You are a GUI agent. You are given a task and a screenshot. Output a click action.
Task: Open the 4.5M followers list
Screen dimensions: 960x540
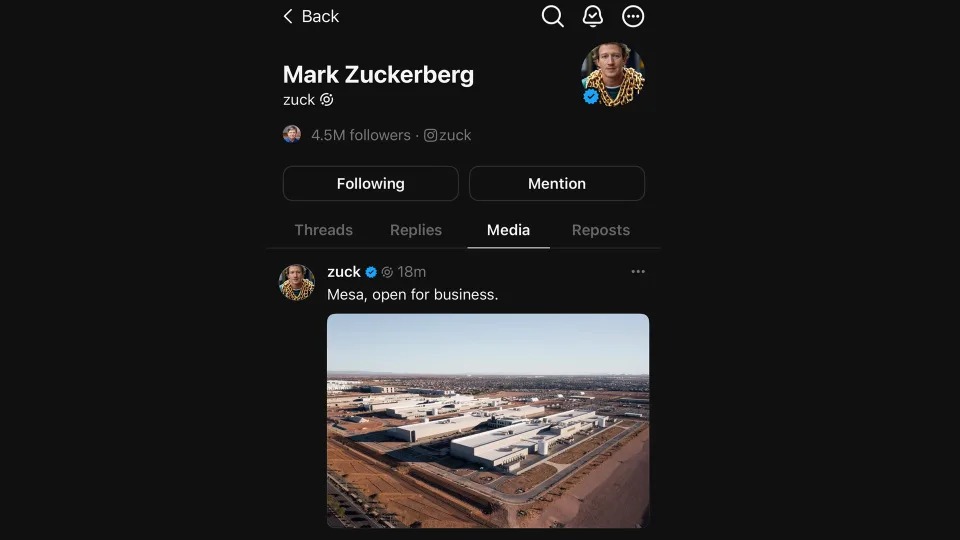(x=360, y=135)
